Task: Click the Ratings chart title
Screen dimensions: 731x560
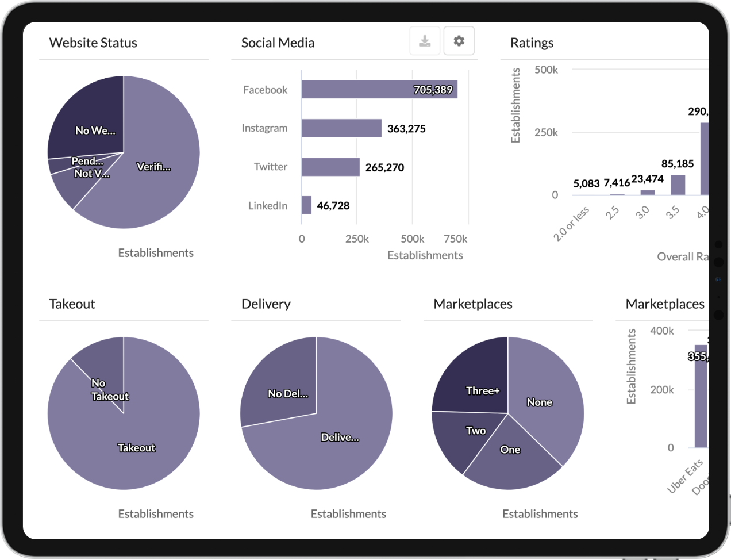Action: point(532,43)
